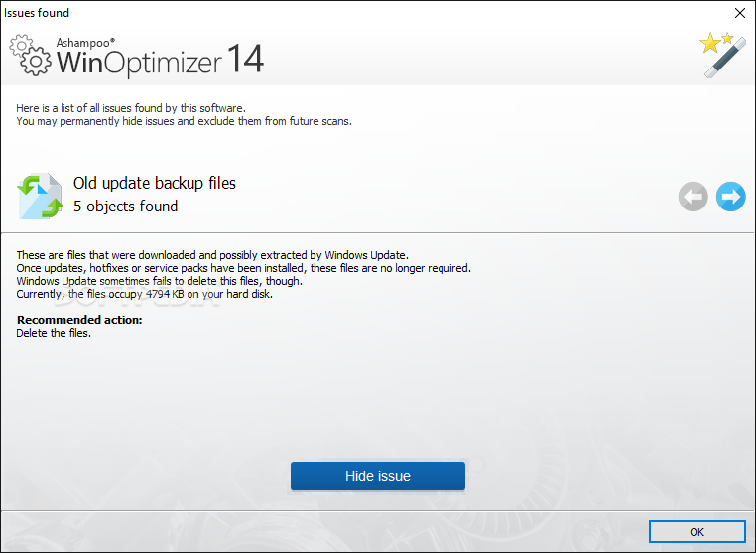Click the WinOptimizer gear logo icon
This screenshot has height=553, width=756.
point(30,55)
